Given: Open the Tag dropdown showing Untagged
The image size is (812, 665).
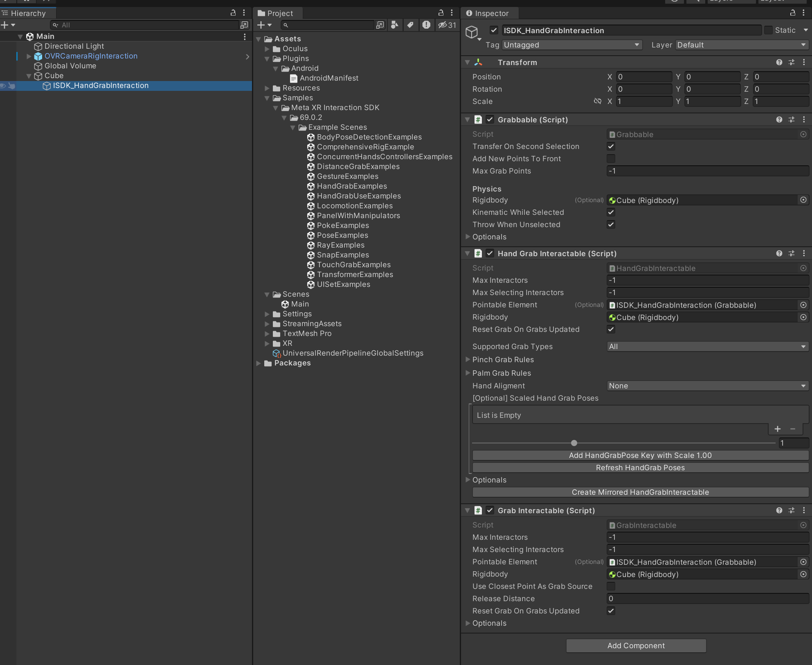Looking at the screenshot, I should [572, 45].
